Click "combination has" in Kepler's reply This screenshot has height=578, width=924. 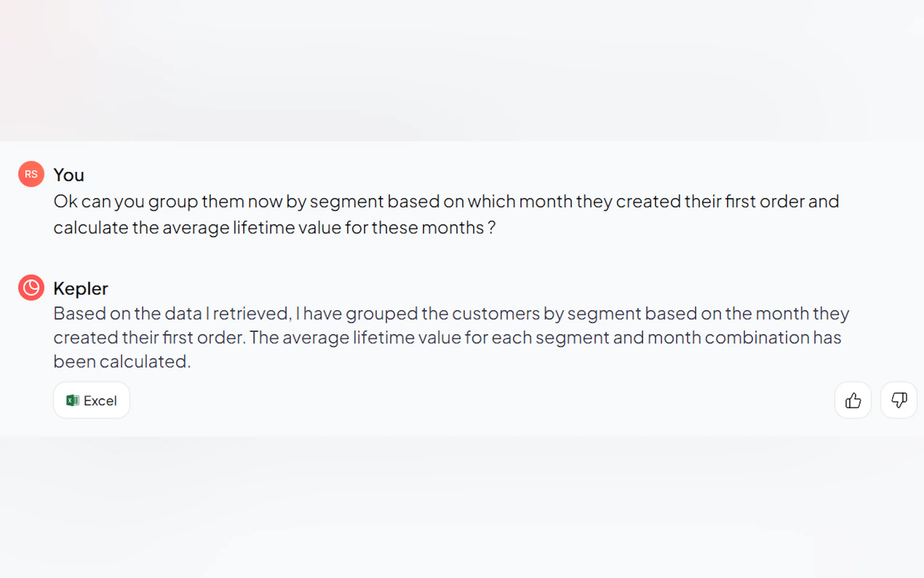tap(773, 338)
